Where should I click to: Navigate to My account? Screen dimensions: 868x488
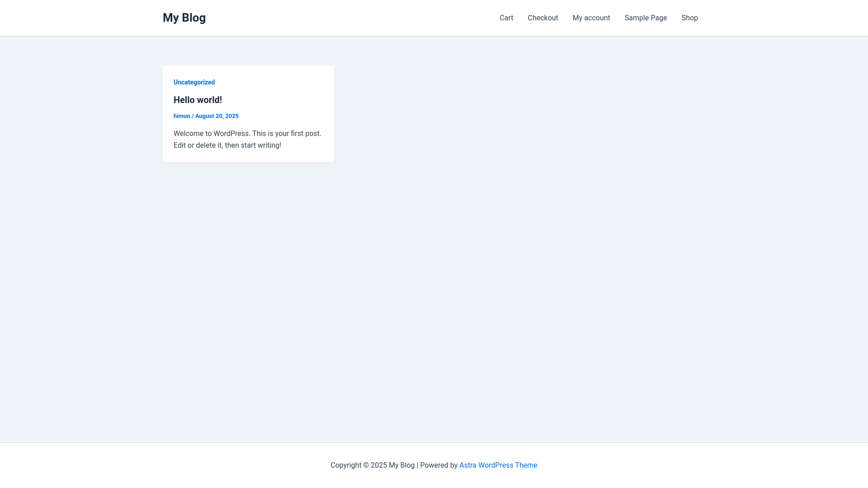pyautogui.click(x=591, y=18)
